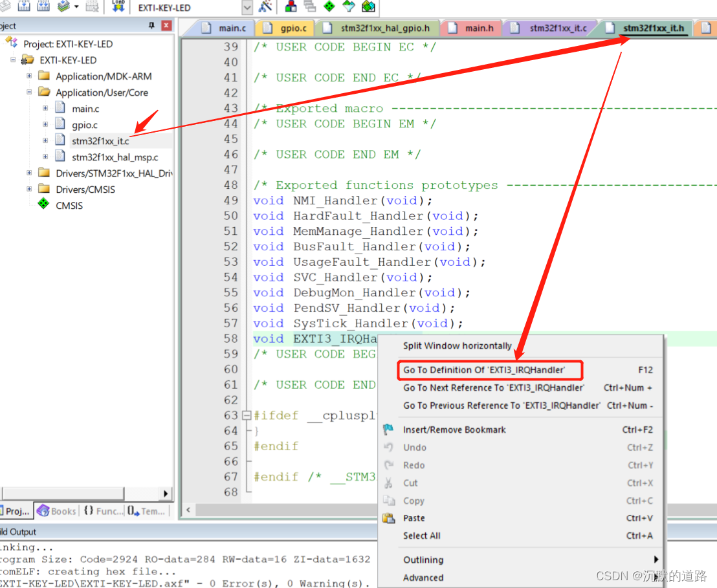This screenshot has width=717, height=588.
Task: Expand the gpio.c file node
Action: click(45, 124)
